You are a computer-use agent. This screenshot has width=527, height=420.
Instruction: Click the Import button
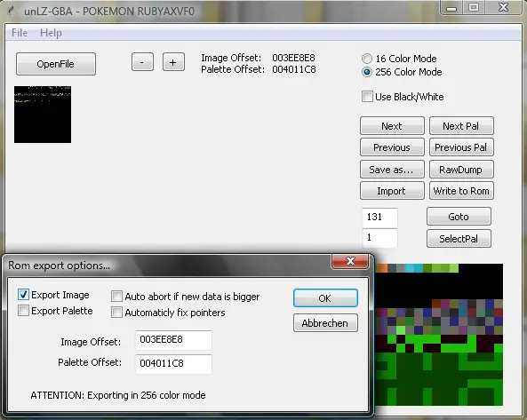392,191
